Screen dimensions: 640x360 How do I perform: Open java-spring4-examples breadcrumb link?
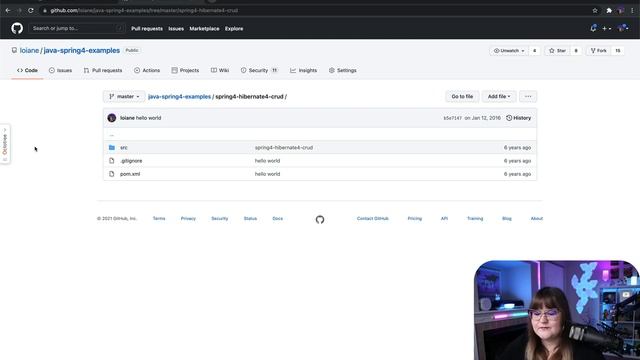(179, 97)
